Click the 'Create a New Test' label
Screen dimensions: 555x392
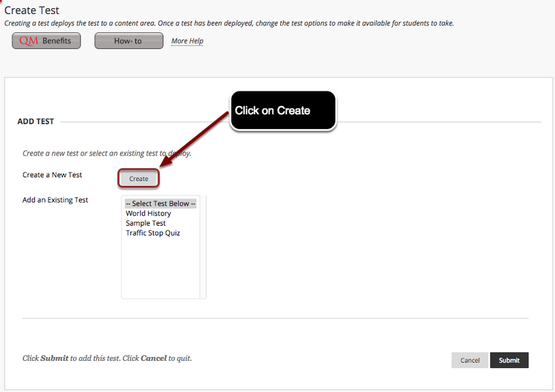click(52, 175)
